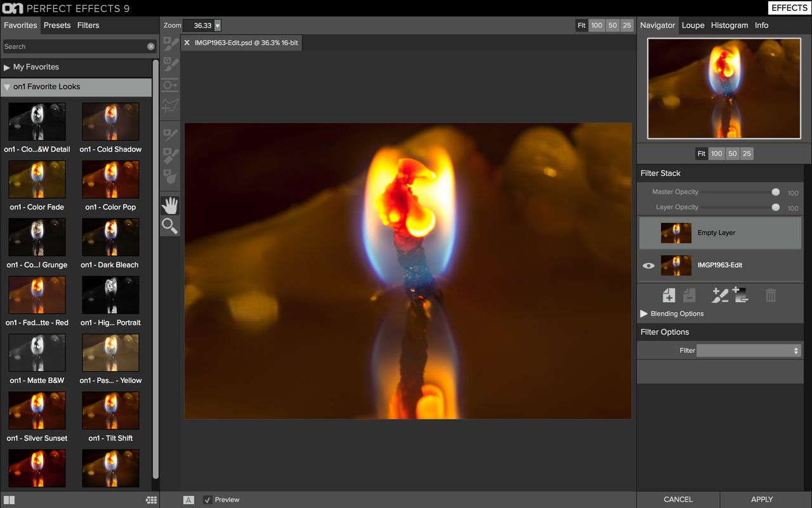
Task: Close the IMGP1963-Edit.psd document tab
Action: click(x=187, y=43)
